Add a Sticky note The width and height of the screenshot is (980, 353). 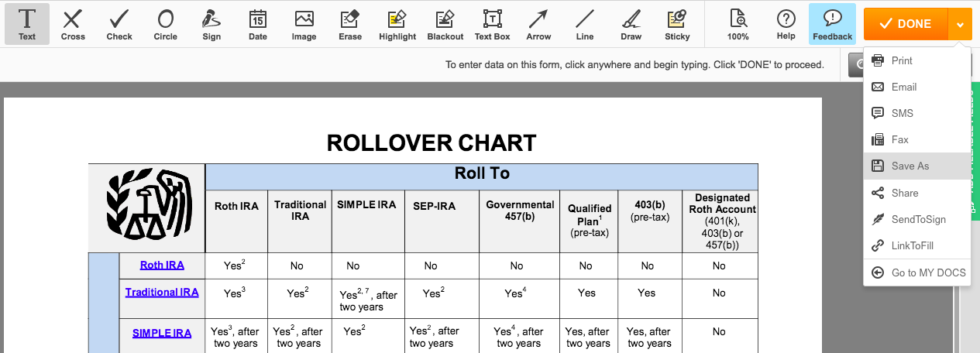[677, 24]
